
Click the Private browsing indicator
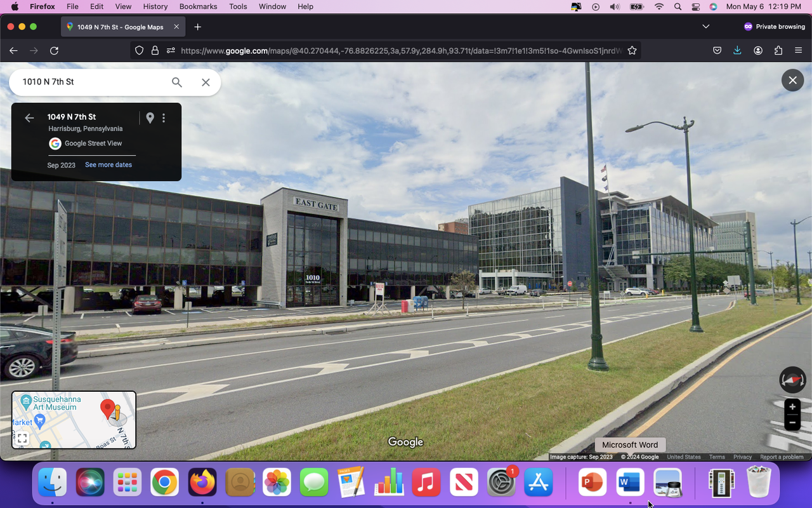point(774,27)
